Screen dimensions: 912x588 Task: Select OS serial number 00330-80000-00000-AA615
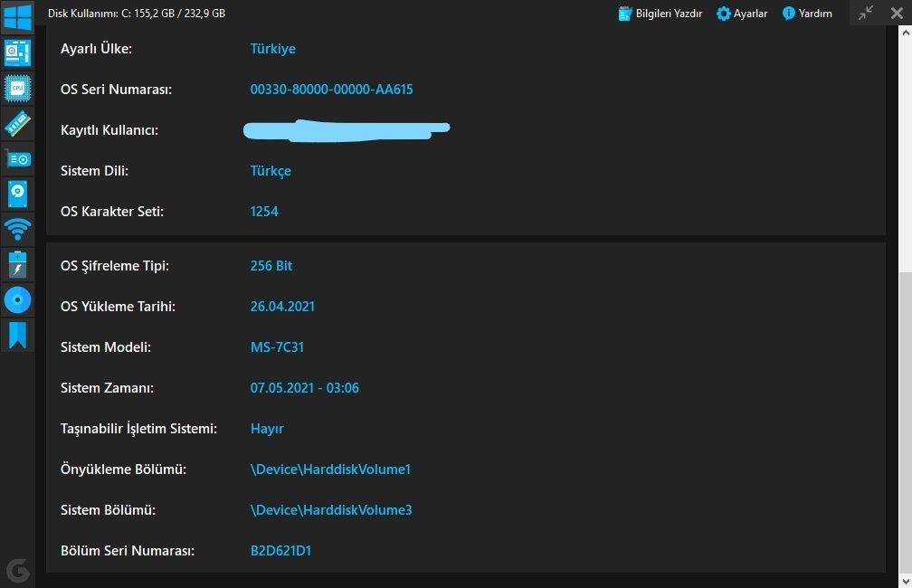pyautogui.click(x=331, y=90)
